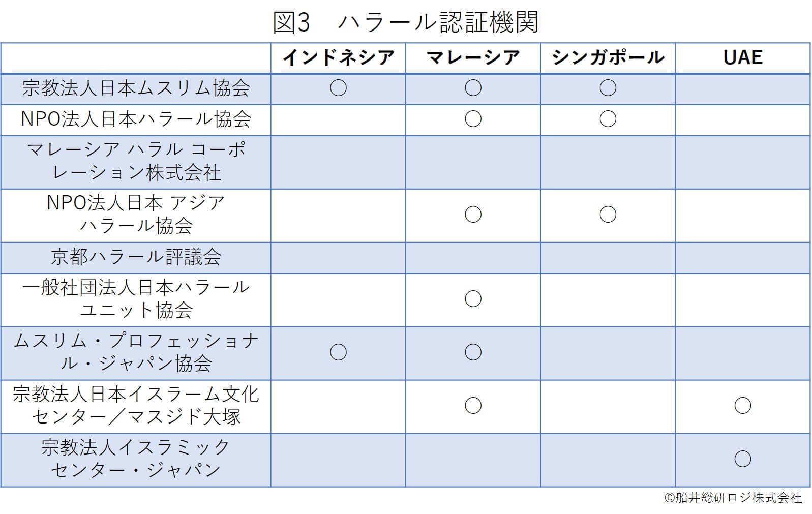The image size is (812, 514).
Task: Click the マレーシア column header
Action: 473,57
